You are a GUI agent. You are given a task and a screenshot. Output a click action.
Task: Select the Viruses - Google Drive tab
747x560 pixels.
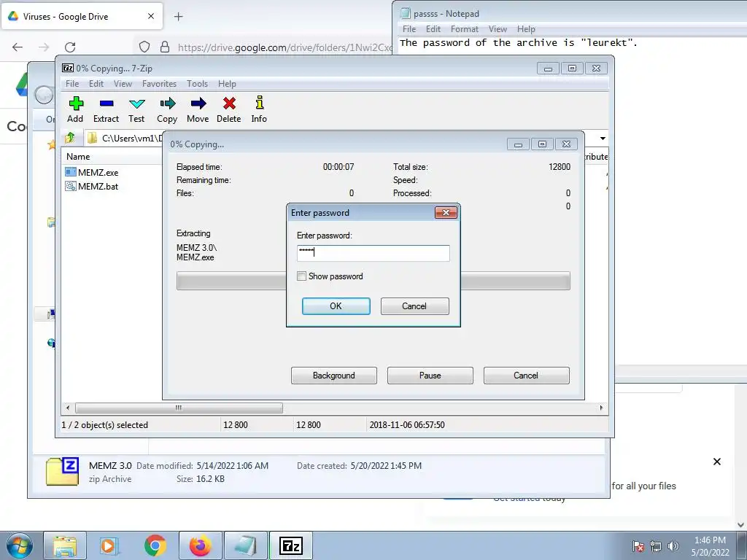[82, 17]
